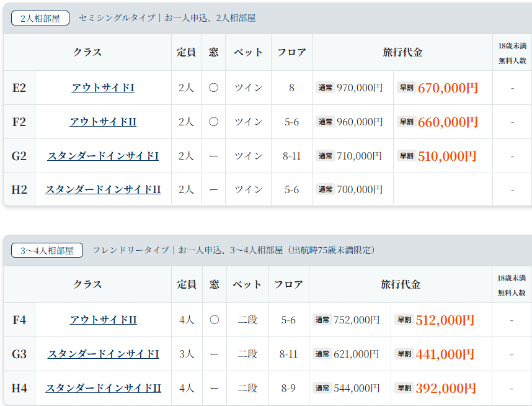Click the 392,000円 early discount price
This screenshot has height=406, width=532.
point(445,389)
